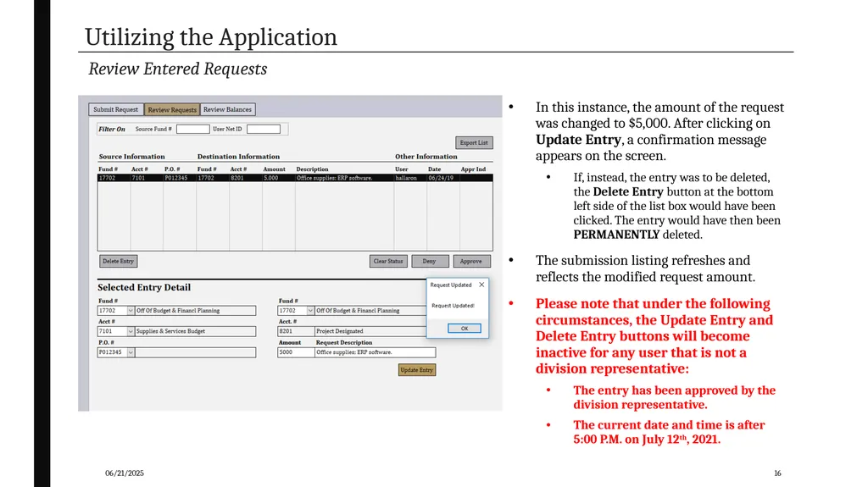Deny the selected request
The image size is (868, 487).
(430, 261)
